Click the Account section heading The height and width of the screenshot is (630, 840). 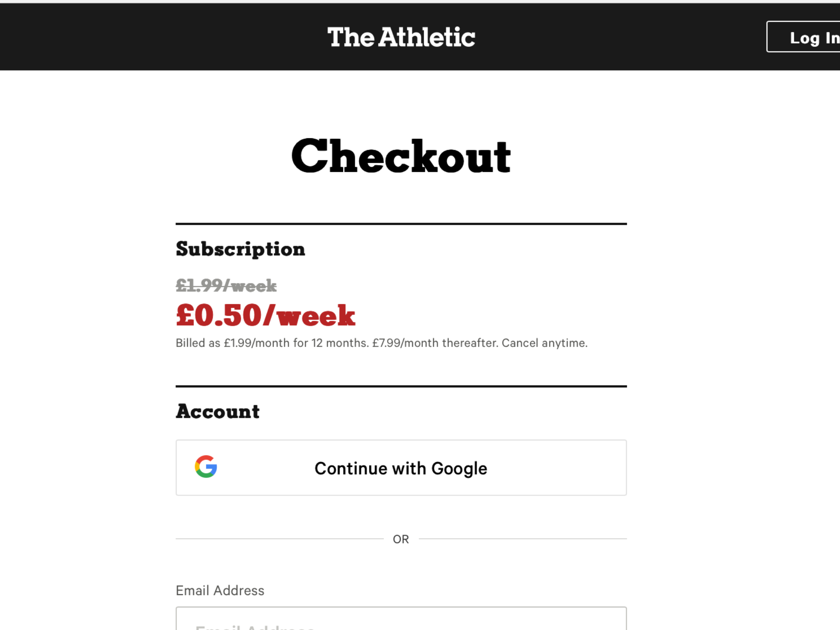pos(218,411)
